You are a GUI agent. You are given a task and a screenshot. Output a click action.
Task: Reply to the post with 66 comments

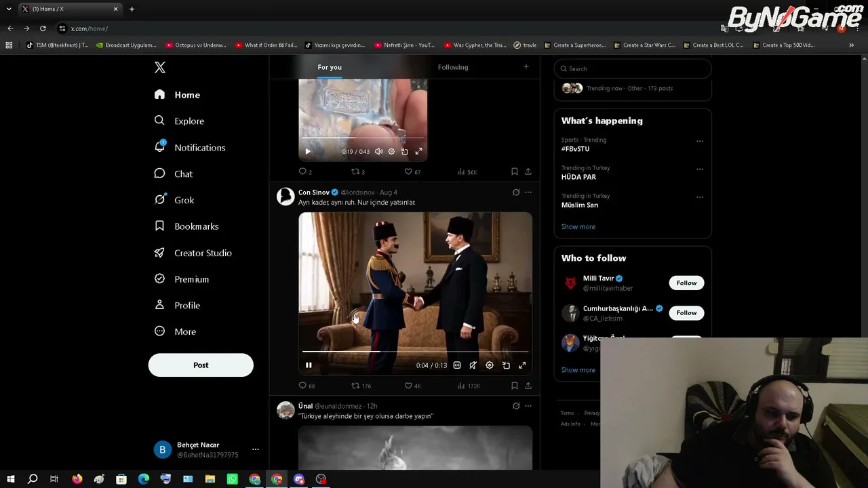(307, 386)
